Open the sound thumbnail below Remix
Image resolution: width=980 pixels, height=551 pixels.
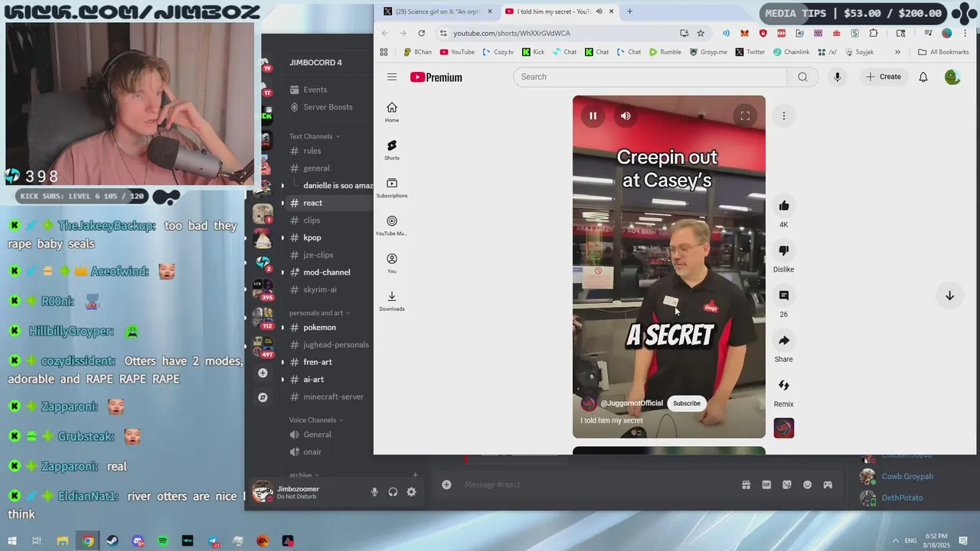[784, 428]
